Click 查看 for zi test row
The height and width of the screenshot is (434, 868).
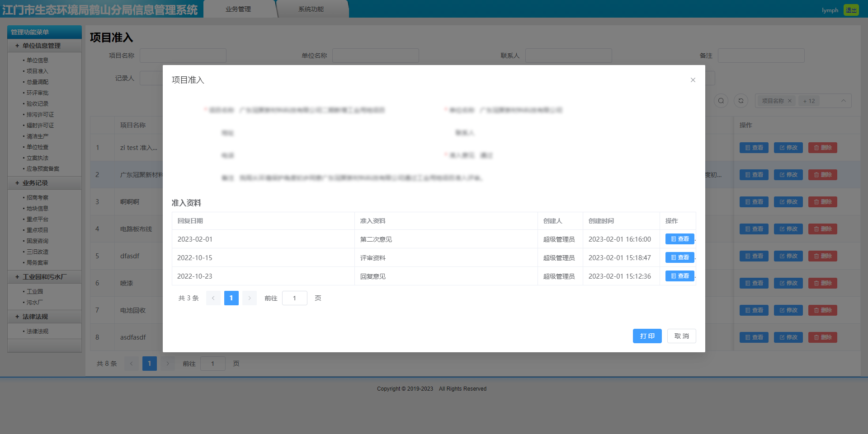pyautogui.click(x=754, y=148)
